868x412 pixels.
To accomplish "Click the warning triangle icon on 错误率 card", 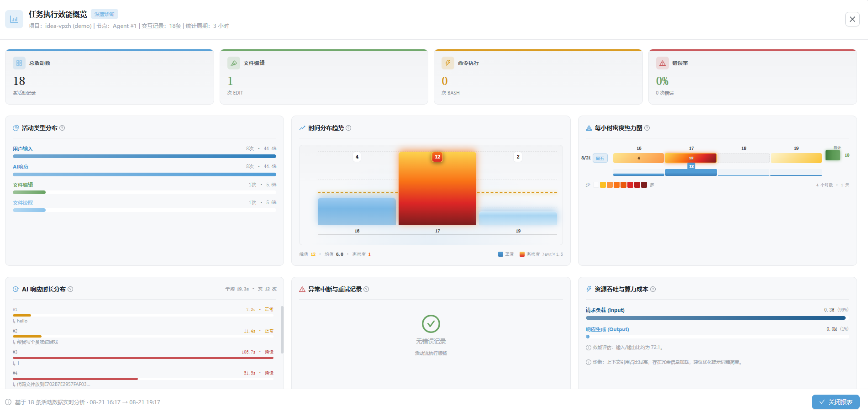I will point(663,63).
